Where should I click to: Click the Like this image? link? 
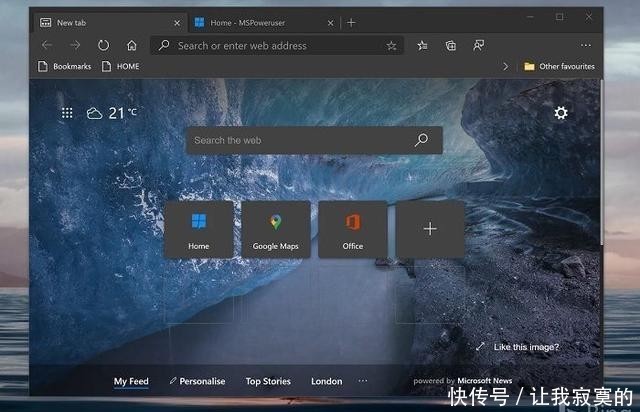point(526,347)
